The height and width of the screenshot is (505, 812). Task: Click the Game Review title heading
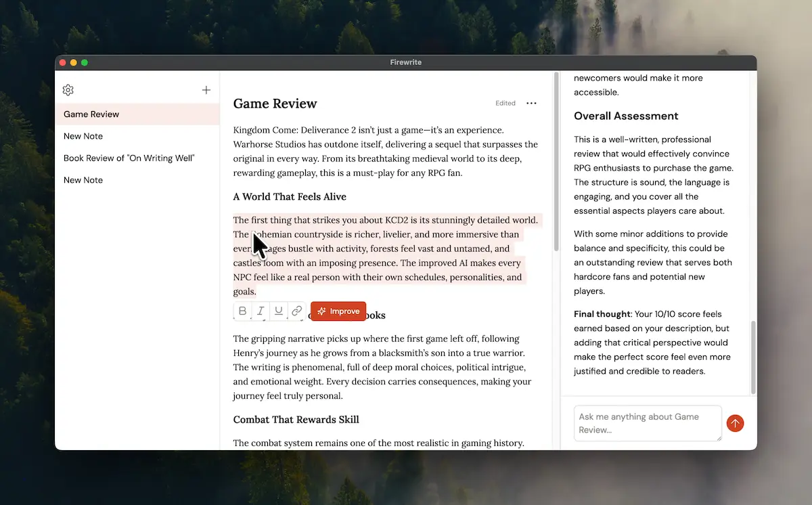click(275, 104)
